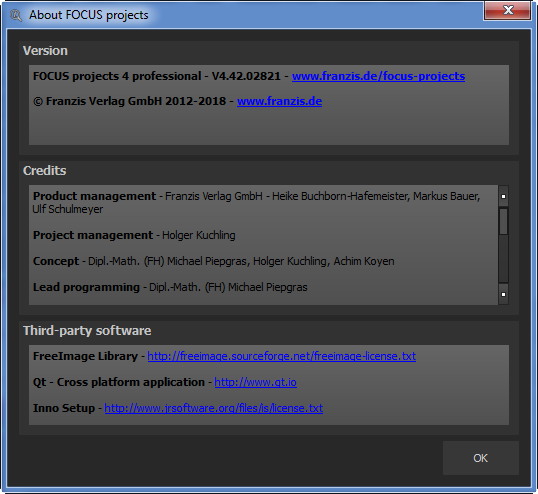Click the Credits scrollbar down arrow

point(503,294)
